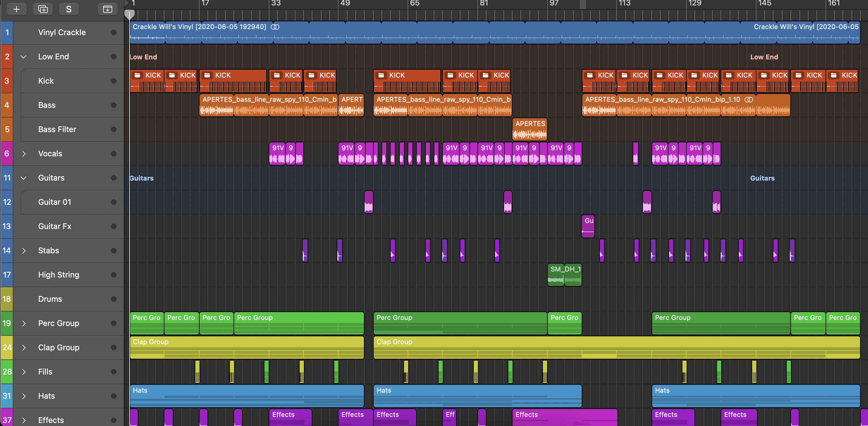This screenshot has height=426, width=868.
Task: Click loop icon on first Crackle region
Action: pos(275,27)
